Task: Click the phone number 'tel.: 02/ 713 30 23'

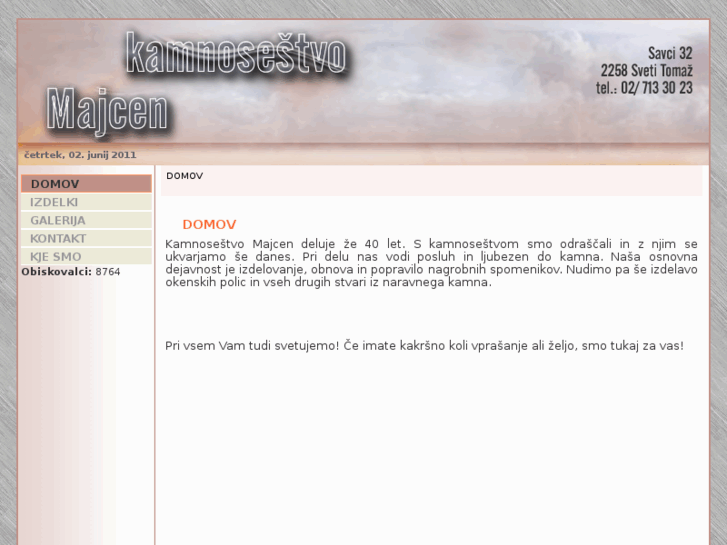Action: (x=644, y=88)
